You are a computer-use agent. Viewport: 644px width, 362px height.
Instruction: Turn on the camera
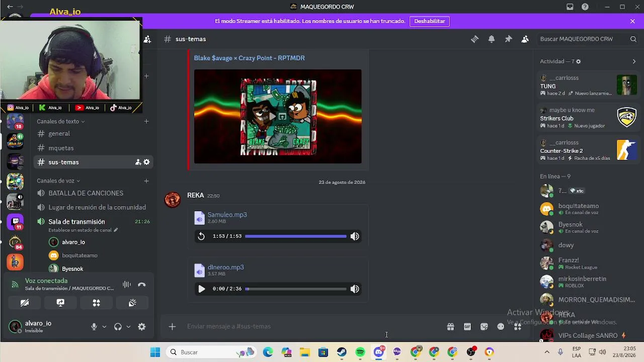(25, 303)
